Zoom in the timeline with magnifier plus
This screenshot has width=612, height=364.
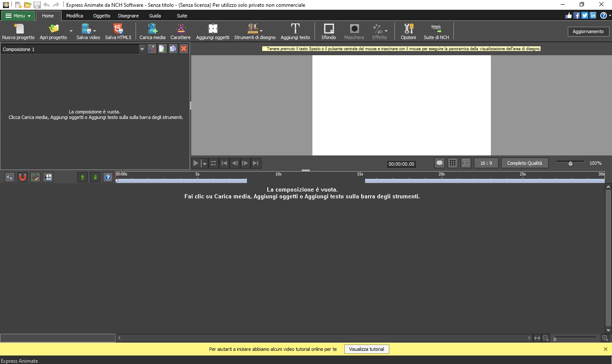[605, 338]
